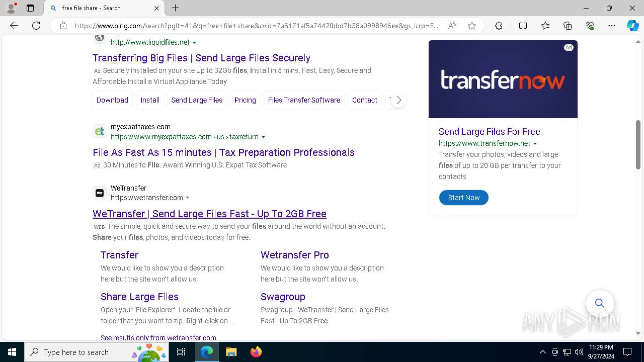Toggle split screen view
Screen dimensions: 644x362
[x=523, y=26]
